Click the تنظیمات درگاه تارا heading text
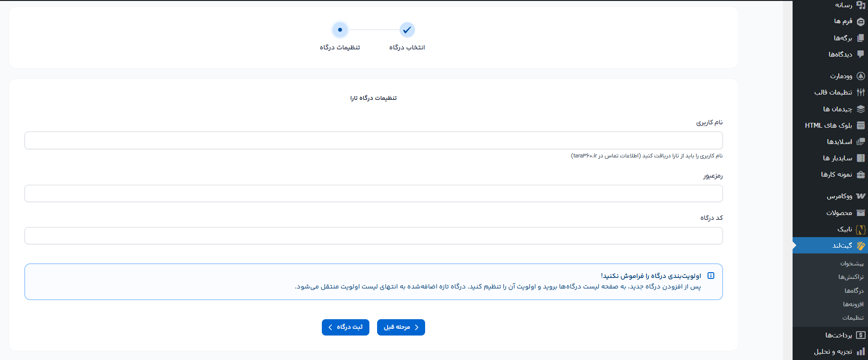Viewport: 868px width, 360px height. tap(373, 98)
